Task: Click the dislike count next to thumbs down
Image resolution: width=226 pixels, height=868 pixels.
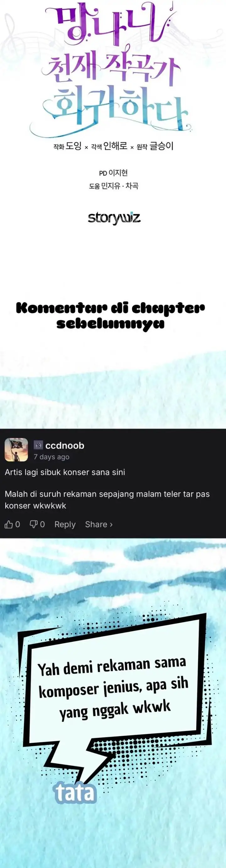Action: [x=42, y=524]
